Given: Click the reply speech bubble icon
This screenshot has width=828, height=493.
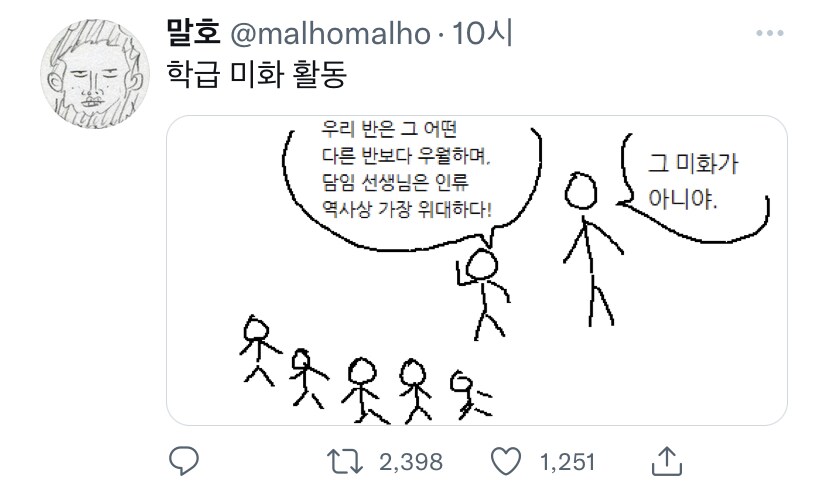Looking at the screenshot, I should tap(183, 461).
